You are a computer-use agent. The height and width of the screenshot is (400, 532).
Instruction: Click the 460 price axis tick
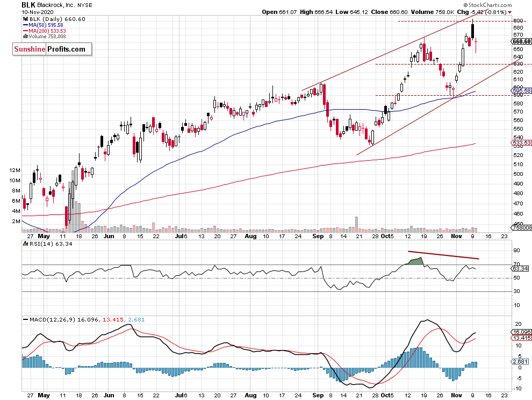518,214
